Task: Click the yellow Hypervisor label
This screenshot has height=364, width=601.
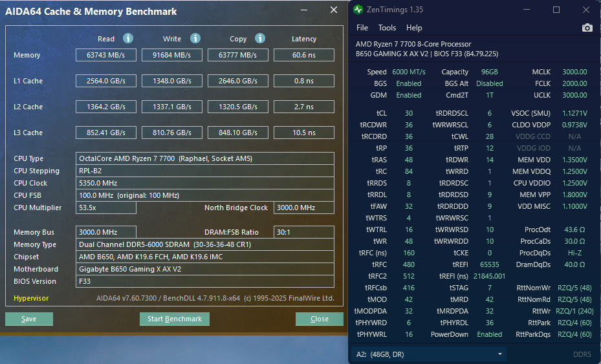Action: 31,298
